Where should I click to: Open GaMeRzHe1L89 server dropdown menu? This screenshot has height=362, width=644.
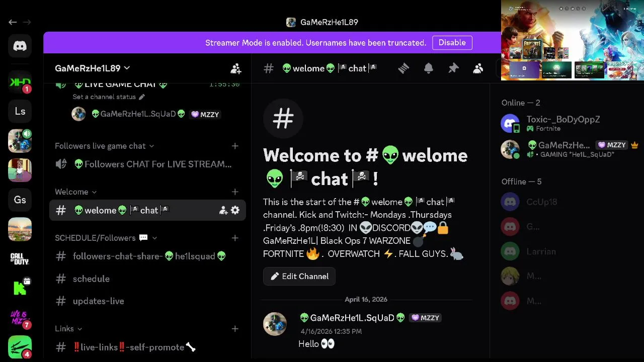tap(93, 68)
